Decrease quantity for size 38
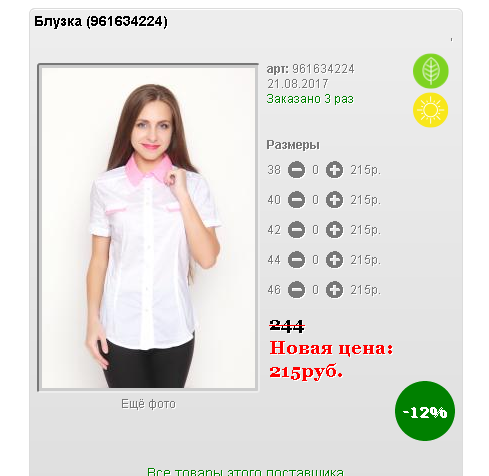This screenshot has width=489, height=476. [296, 170]
